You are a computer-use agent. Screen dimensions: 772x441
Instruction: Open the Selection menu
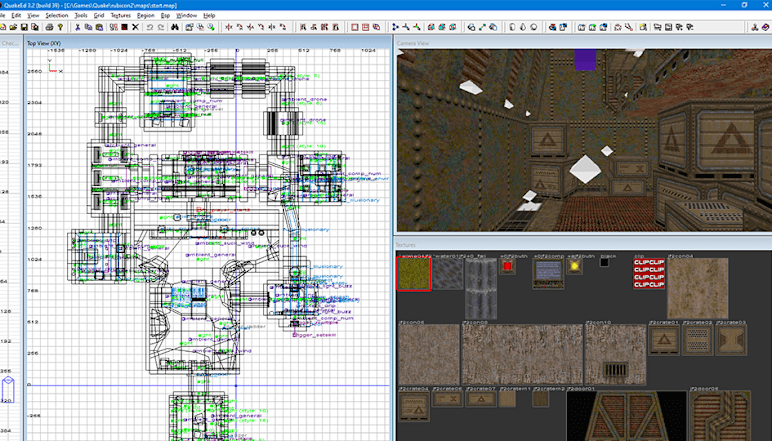(x=57, y=16)
